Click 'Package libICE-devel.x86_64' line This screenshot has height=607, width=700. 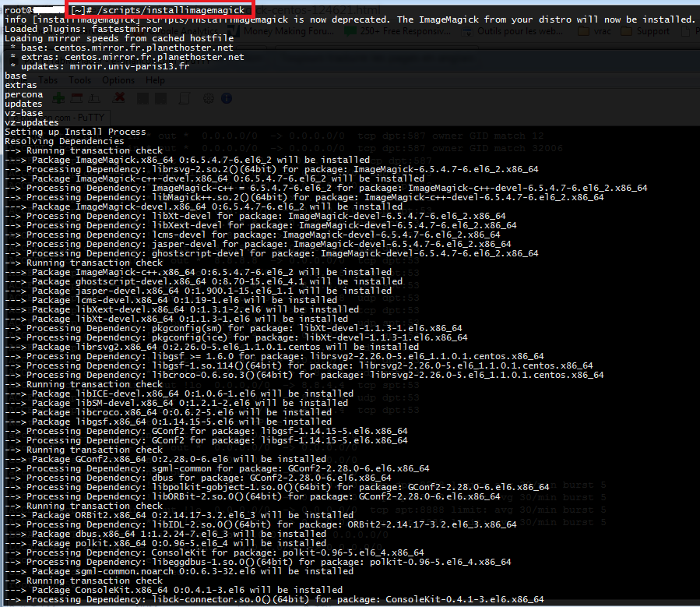point(179,394)
